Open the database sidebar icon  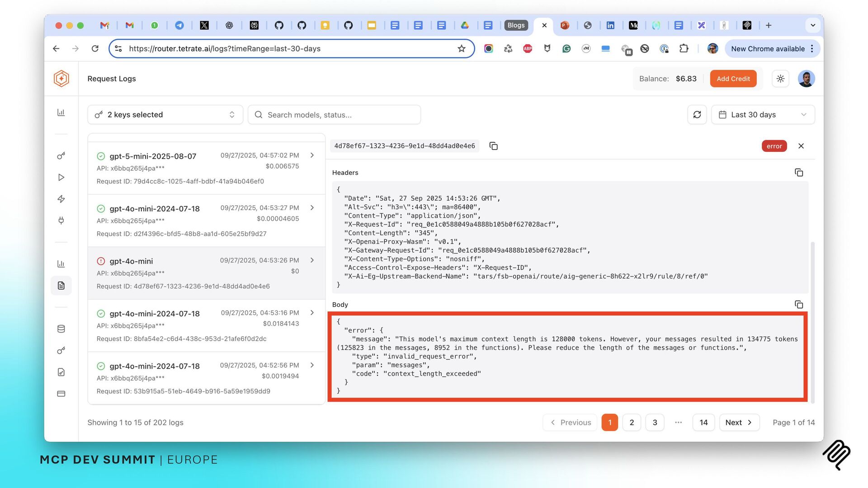coord(61,329)
